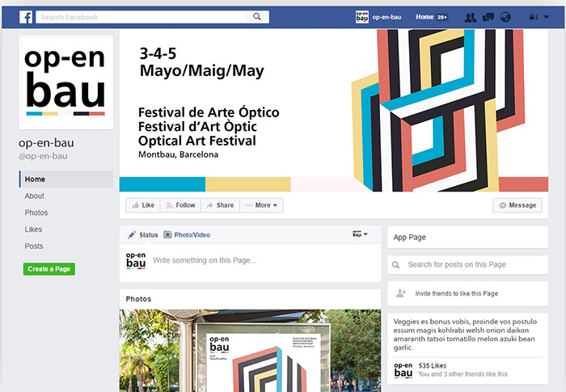
Task: Click the search magnifier button
Action: 256,17
